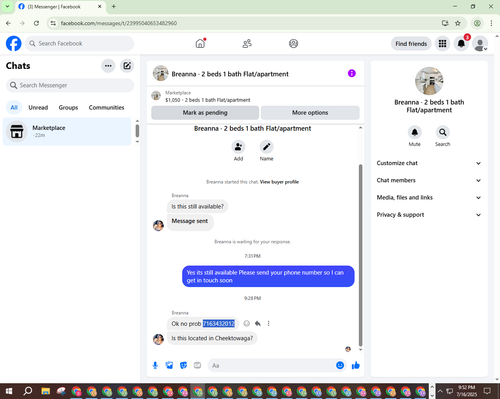Focus the Search Messenger field
This screenshot has width=500, height=399.
(70, 85)
